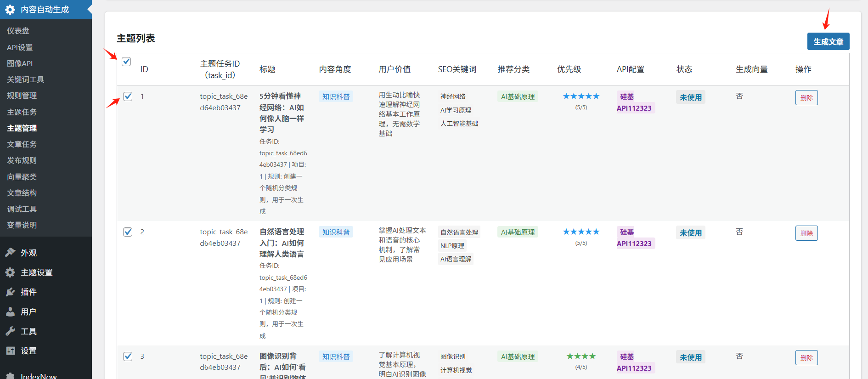Go to the 文章任务 sidebar page
Image resolution: width=868 pixels, height=379 pixels.
tap(22, 144)
